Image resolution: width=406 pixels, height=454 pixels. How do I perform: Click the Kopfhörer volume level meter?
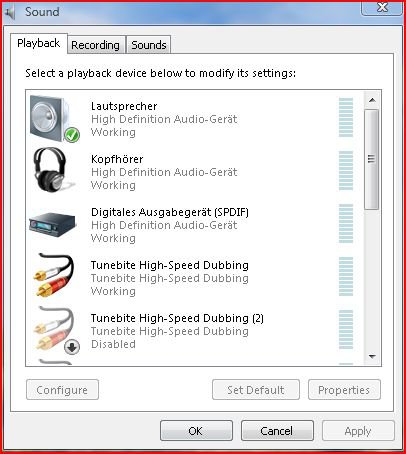coord(346,170)
